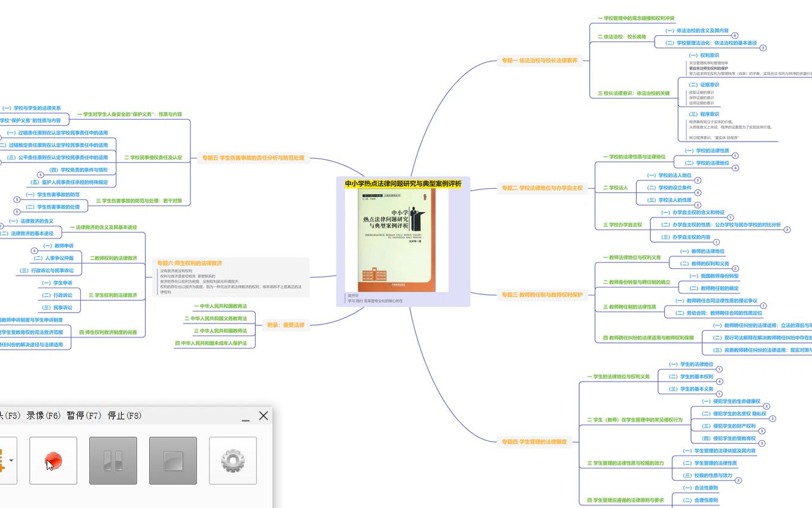Screen dimensions: 812x508
Task: Expand children of 办学自主权的含义和特征
Action: coord(731,217)
